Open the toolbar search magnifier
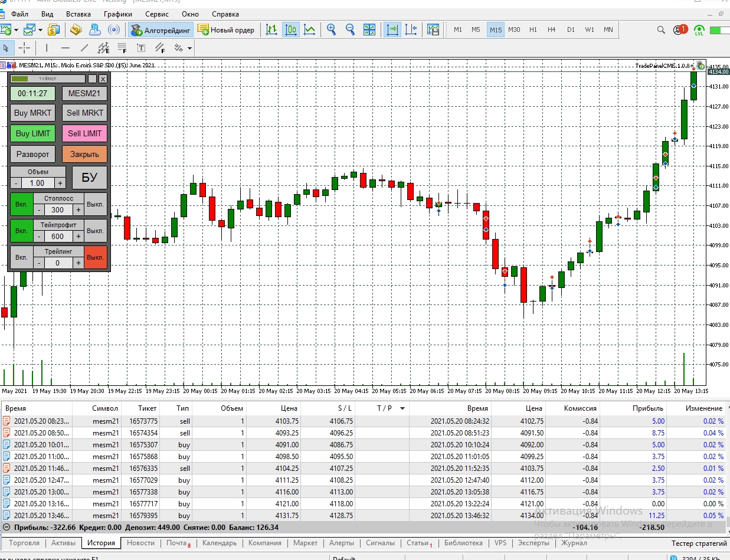The width and height of the screenshot is (730, 560). click(662, 30)
